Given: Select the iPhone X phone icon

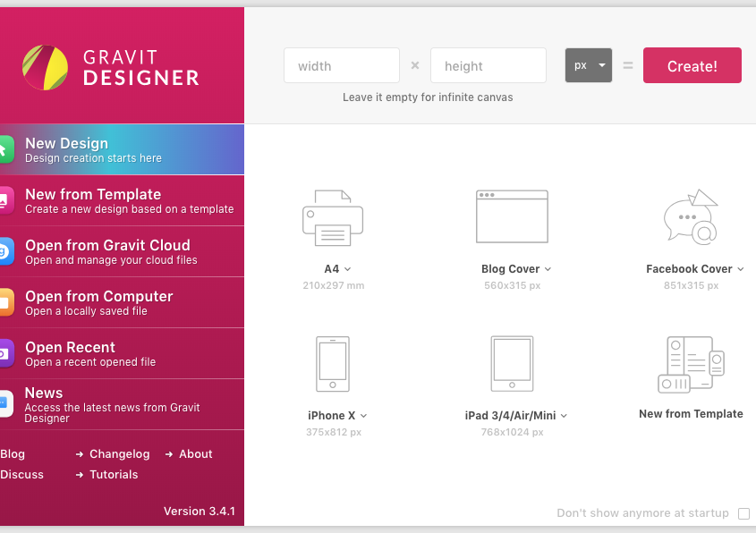Looking at the screenshot, I should [333, 364].
